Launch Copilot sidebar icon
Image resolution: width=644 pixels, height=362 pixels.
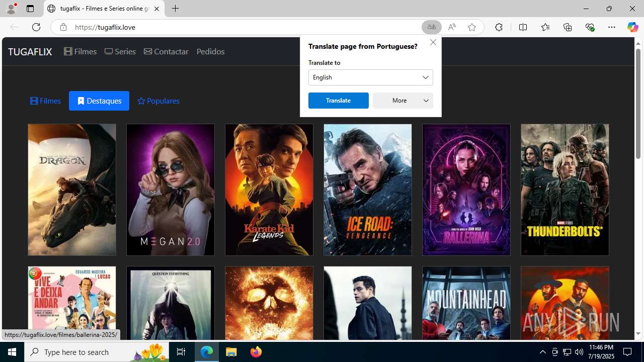pos(632,27)
